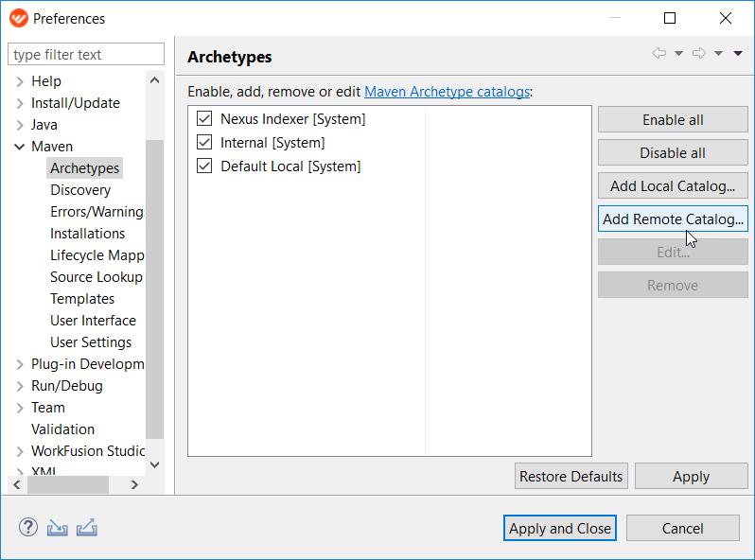Select Templates under Maven
This screenshot has height=560, width=755.
click(82, 299)
